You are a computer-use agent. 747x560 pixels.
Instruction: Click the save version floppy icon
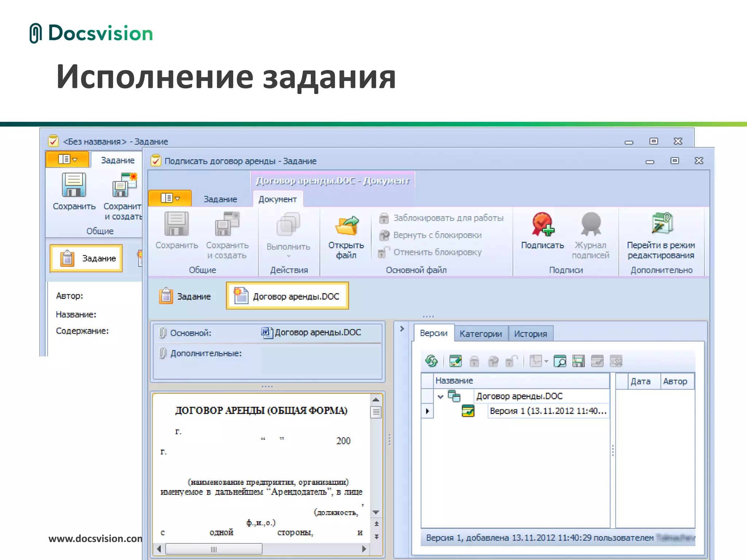[x=578, y=361]
